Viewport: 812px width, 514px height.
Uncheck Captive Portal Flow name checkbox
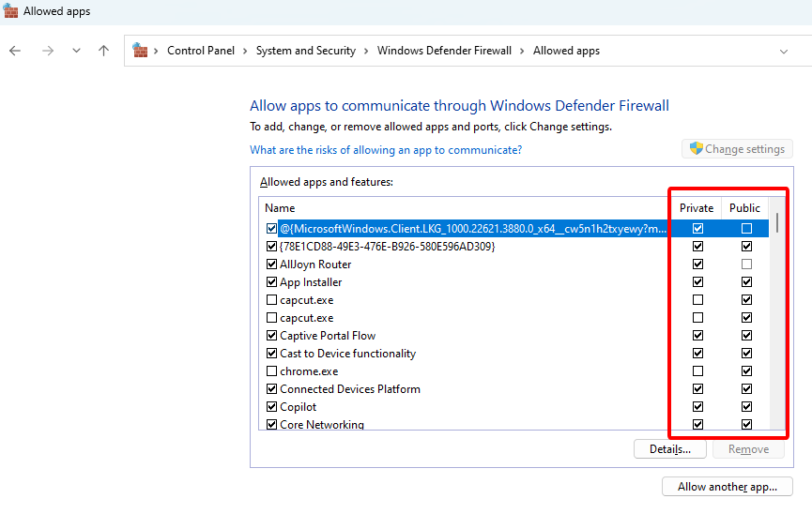[271, 336]
